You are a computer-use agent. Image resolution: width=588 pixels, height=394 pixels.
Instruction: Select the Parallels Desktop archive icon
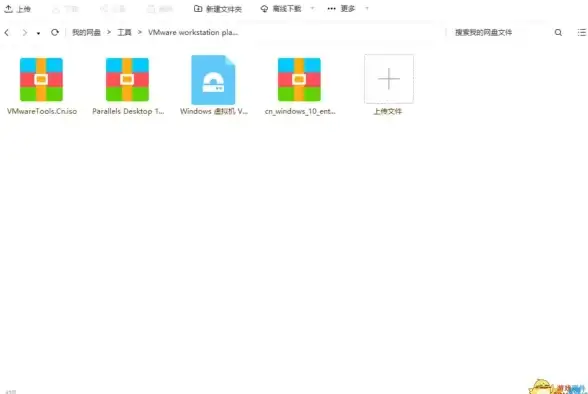click(128, 79)
